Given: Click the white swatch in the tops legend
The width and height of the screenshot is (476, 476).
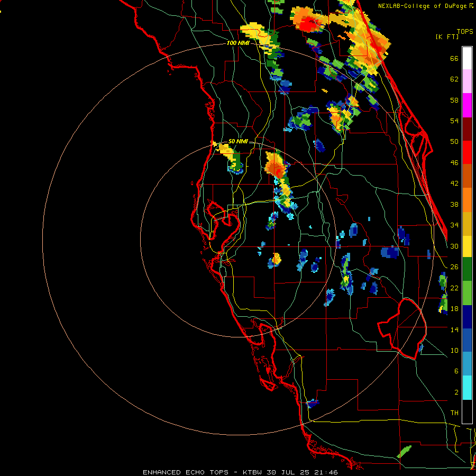Looking at the screenshot, I should [467, 58].
